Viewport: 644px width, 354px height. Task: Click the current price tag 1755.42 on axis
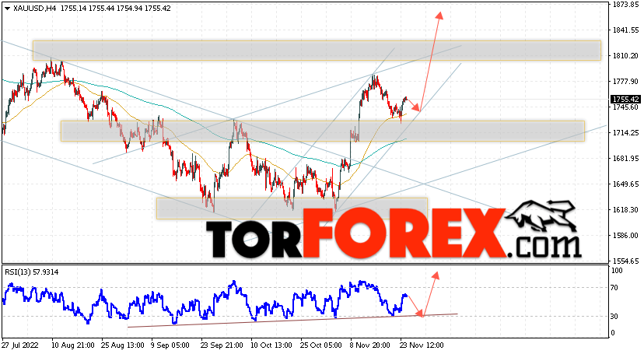pyautogui.click(x=625, y=100)
